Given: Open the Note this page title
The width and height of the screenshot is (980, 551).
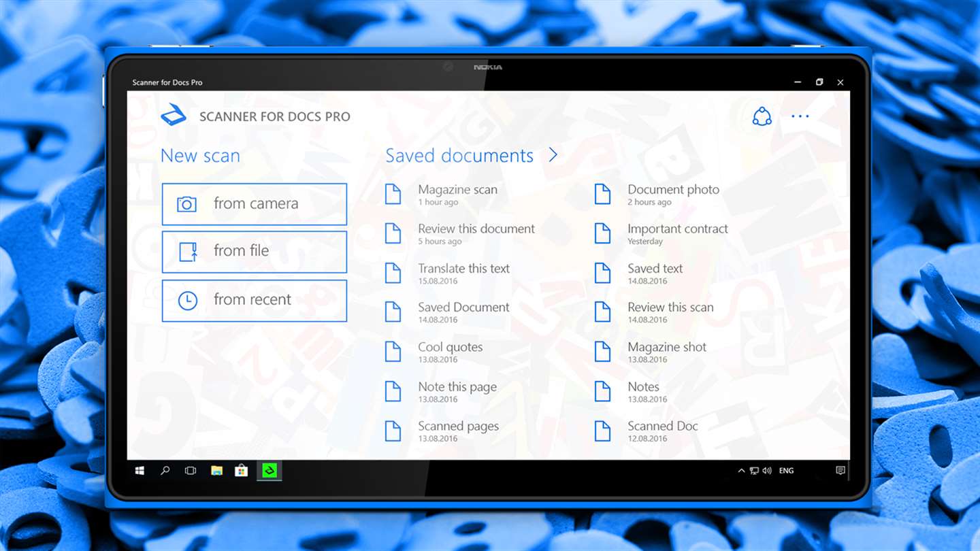Looking at the screenshot, I should point(457,387).
